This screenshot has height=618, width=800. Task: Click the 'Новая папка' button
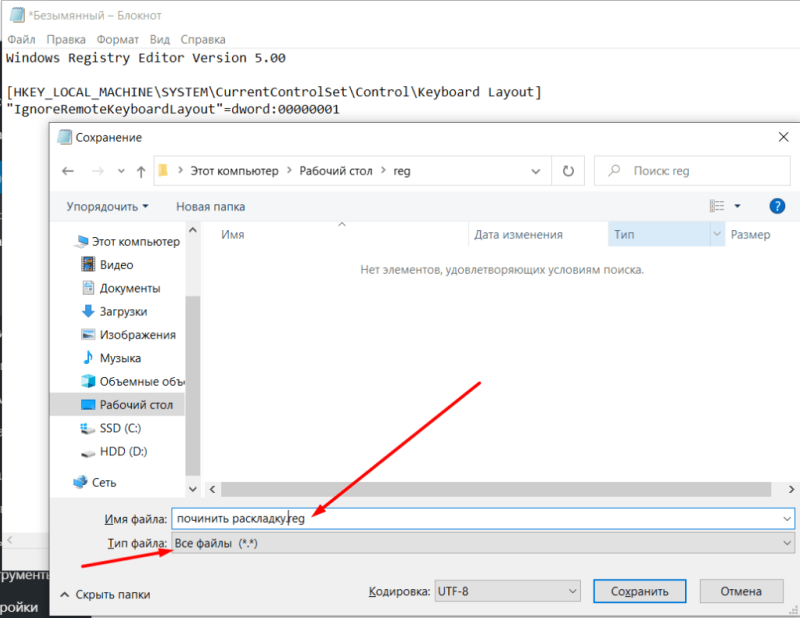pyautogui.click(x=210, y=207)
